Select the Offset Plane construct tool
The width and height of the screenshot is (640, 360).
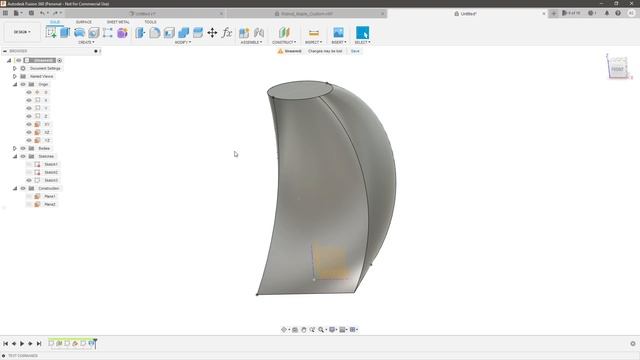click(x=284, y=32)
